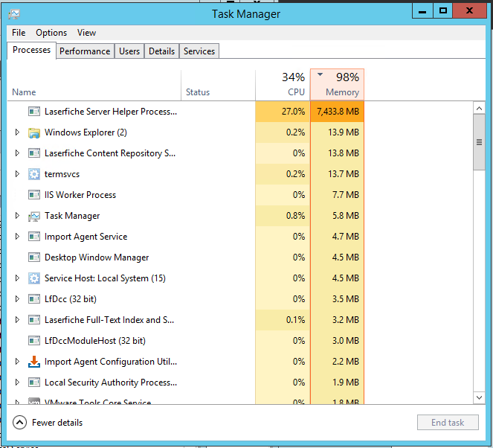Expand the Windows Explorer (2) group
Screen dimensions: 493x448
[17, 132]
